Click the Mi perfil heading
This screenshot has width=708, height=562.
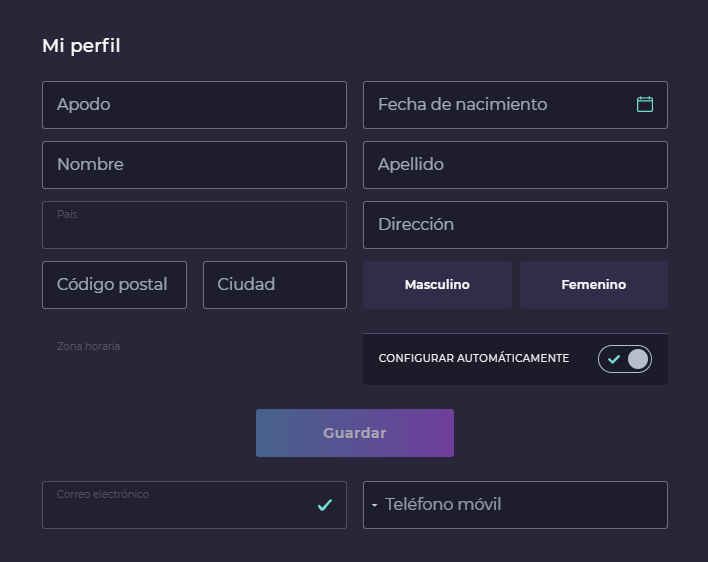click(x=81, y=46)
